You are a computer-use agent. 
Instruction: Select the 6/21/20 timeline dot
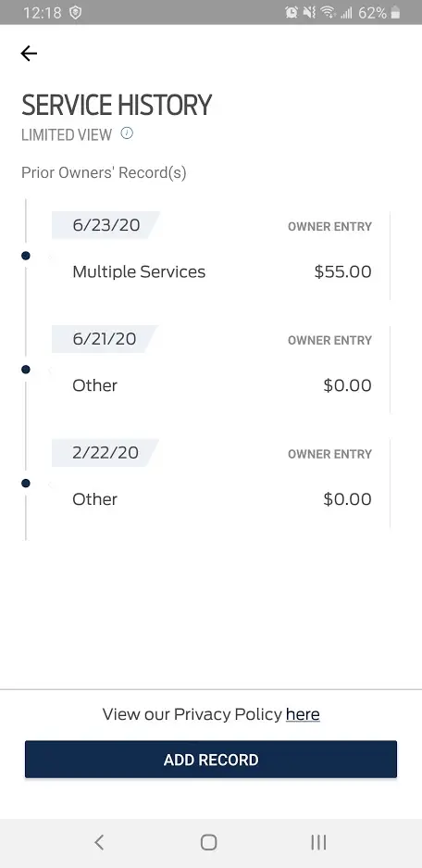pos(25,370)
